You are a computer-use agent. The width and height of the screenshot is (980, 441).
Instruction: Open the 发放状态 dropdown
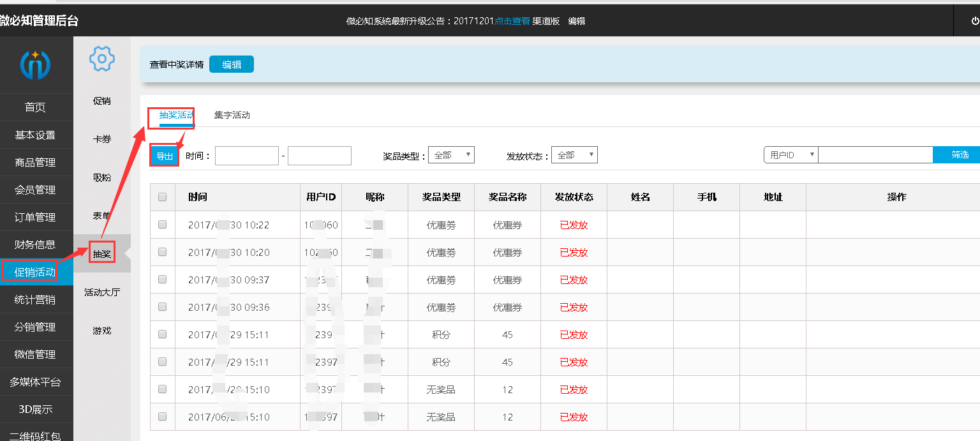[574, 155]
